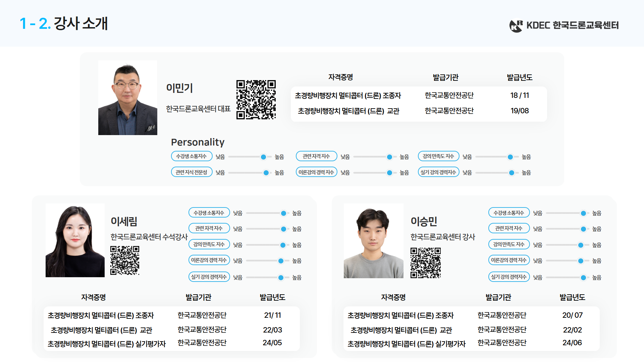Click the QR code under 이승민
The image size is (644, 362).
[x=426, y=263]
